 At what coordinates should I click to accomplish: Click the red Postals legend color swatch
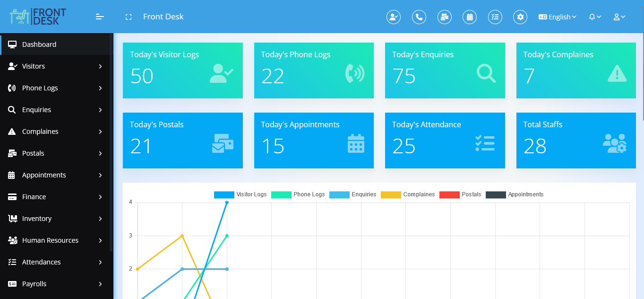pyautogui.click(x=449, y=195)
